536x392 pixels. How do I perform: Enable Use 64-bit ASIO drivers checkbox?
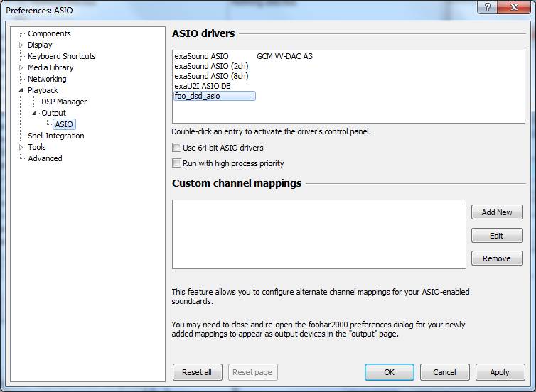(176, 148)
